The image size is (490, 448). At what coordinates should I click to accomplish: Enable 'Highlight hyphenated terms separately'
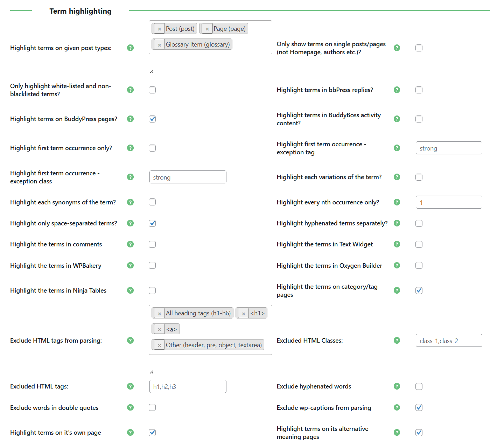[419, 223]
